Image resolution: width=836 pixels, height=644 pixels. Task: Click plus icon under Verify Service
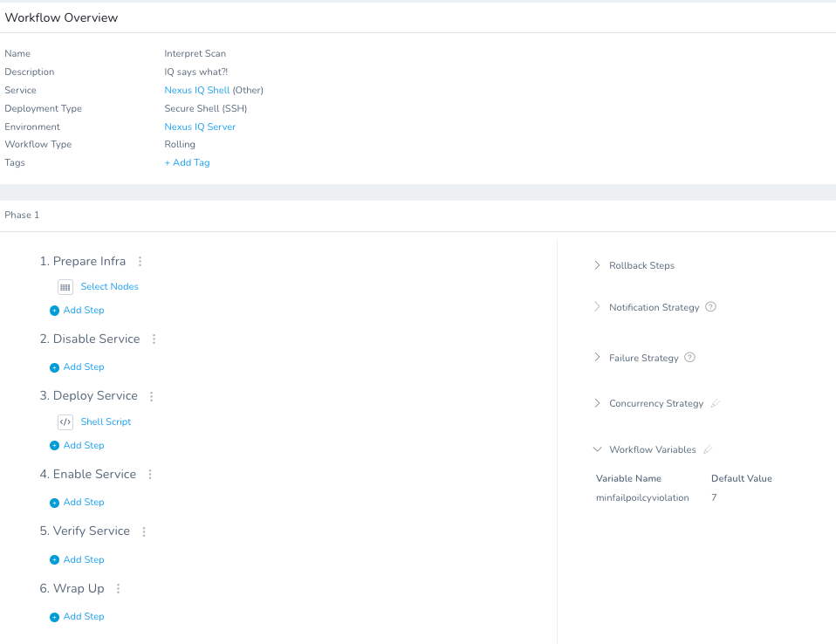coord(54,559)
